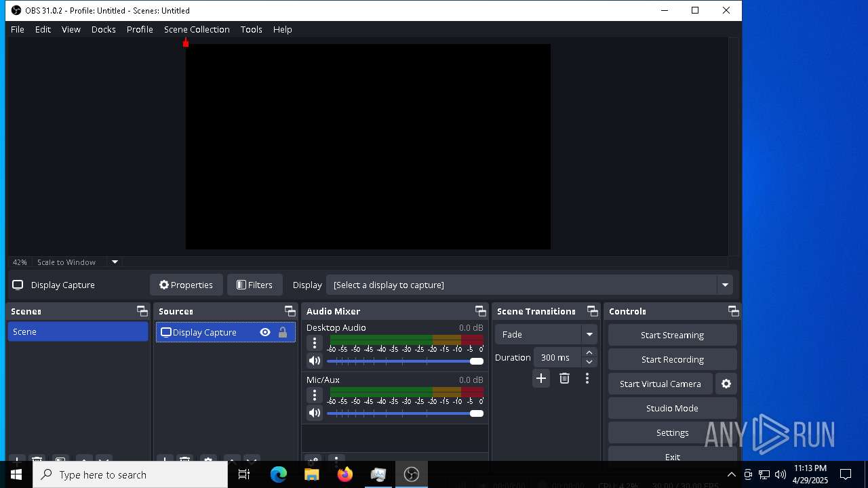Viewport: 868px width, 488px height.
Task: Pop out the Scene Transitions dock
Action: click(x=593, y=311)
